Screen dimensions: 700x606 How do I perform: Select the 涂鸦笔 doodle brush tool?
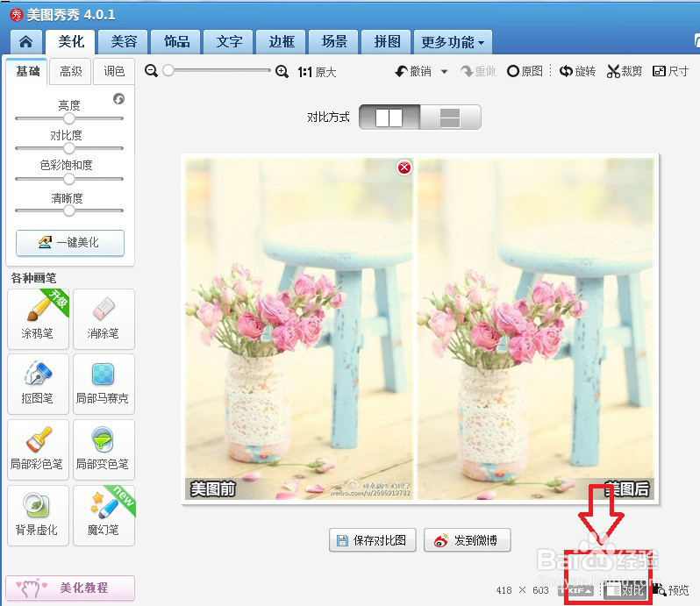click(38, 319)
